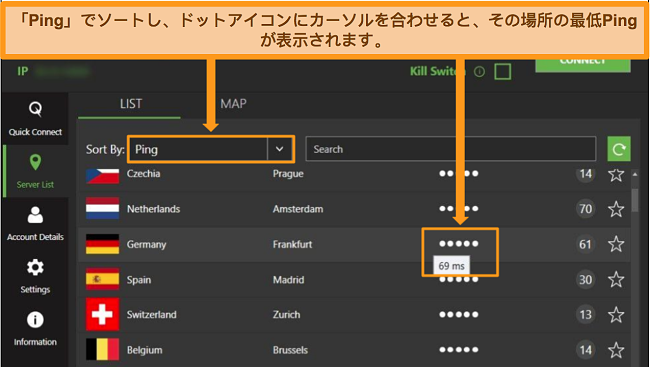
Task: Select the Netherlands server row
Action: (x=354, y=209)
